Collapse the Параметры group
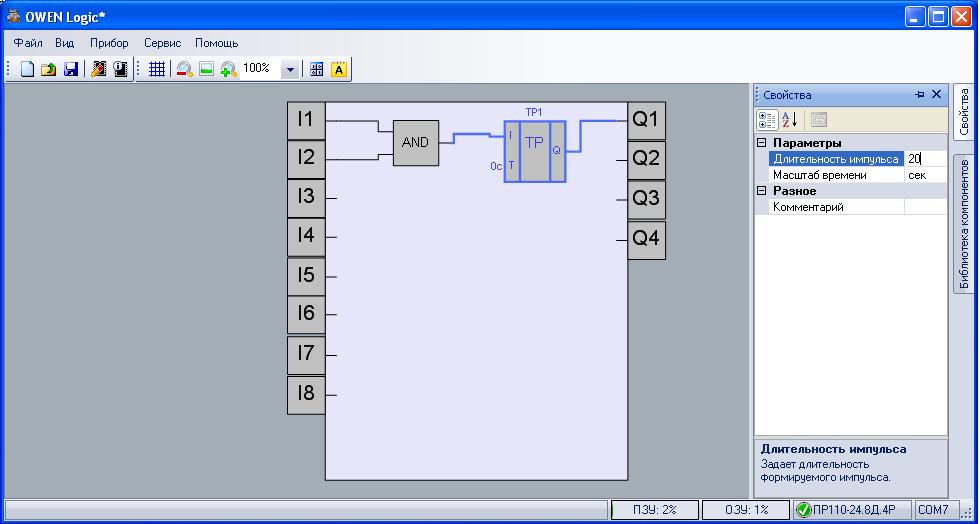 (761, 143)
